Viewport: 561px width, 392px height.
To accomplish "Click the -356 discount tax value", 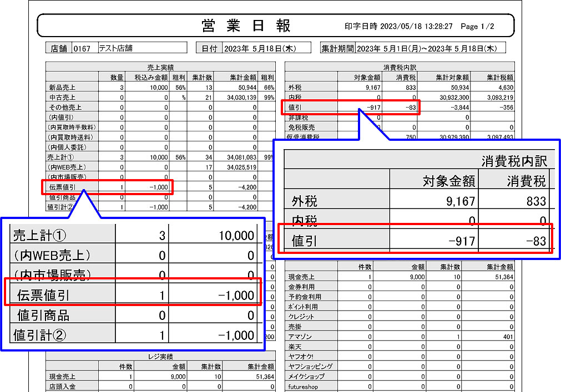I will (x=506, y=108).
